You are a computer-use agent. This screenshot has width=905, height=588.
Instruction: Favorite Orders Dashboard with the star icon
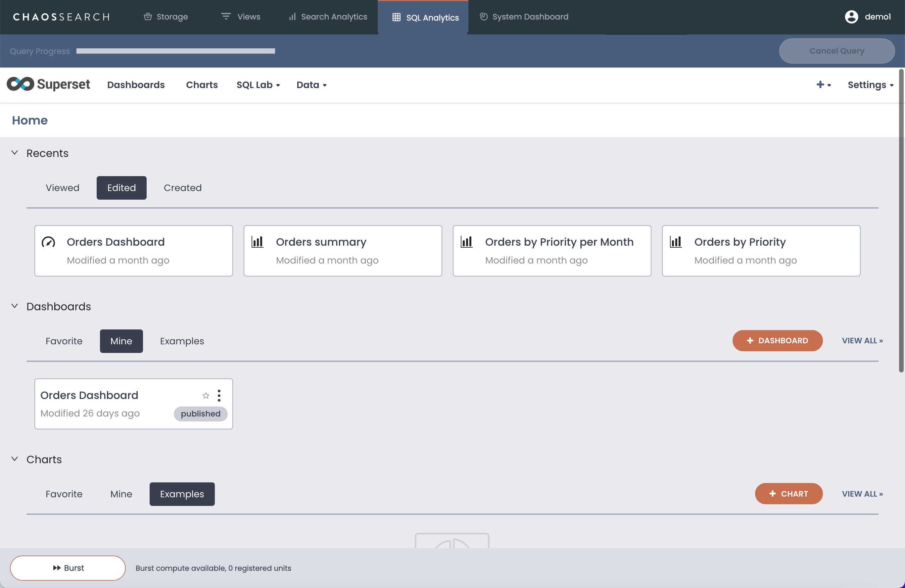[x=206, y=396]
